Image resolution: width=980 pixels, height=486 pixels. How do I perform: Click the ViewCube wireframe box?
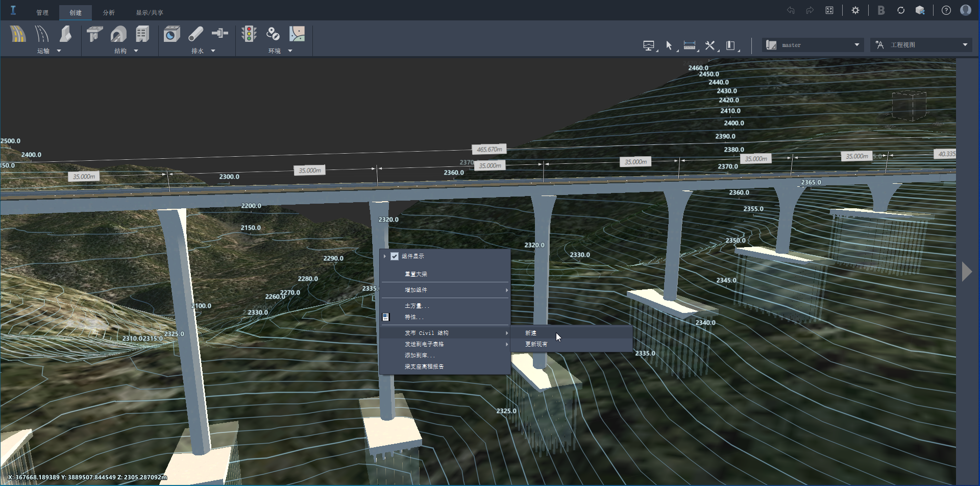tap(909, 106)
